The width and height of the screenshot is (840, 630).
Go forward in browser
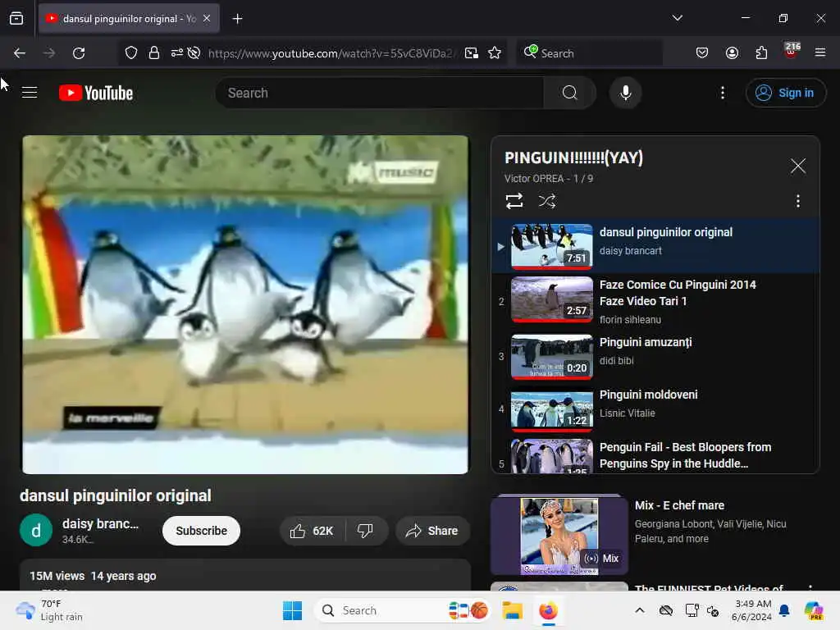(x=48, y=53)
